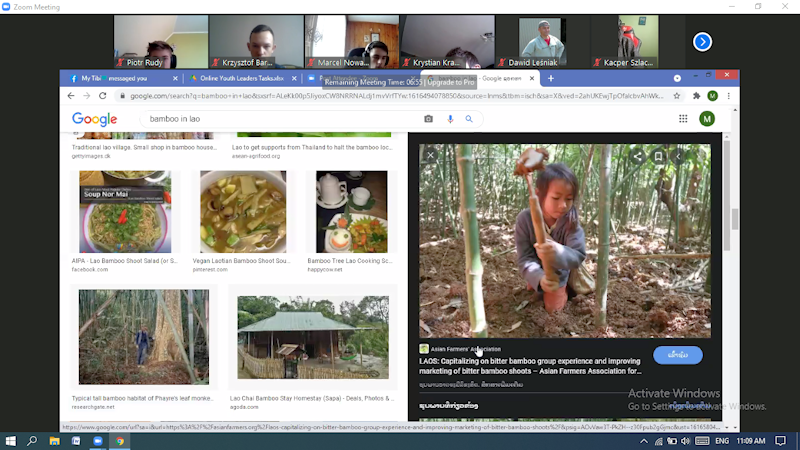Save previewed image to collection
The image size is (800, 450).
coord(659,156)
